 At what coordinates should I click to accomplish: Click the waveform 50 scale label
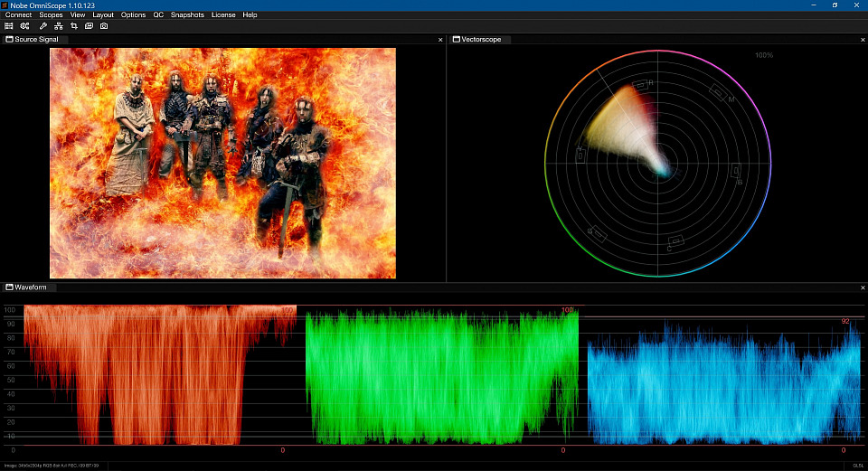tap(11, 380)
